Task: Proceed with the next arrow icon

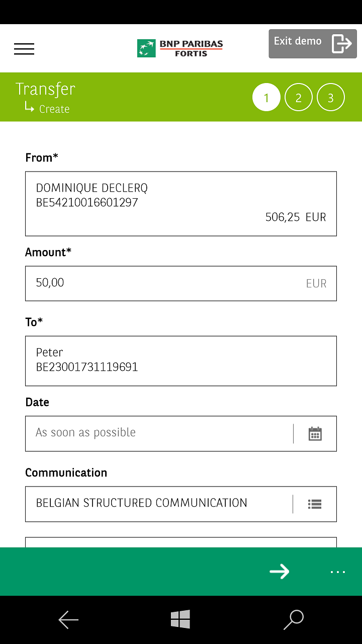Action: click(x=279, y=571)
